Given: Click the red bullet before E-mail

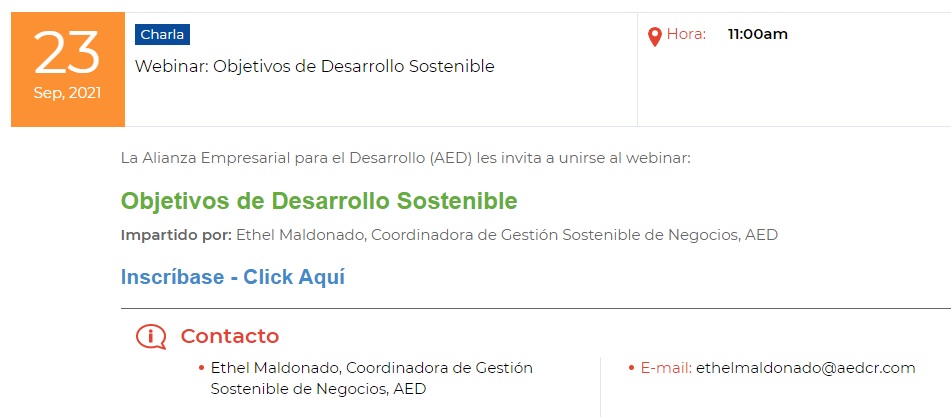Looking at the screenshot, I should pos(631,368).
